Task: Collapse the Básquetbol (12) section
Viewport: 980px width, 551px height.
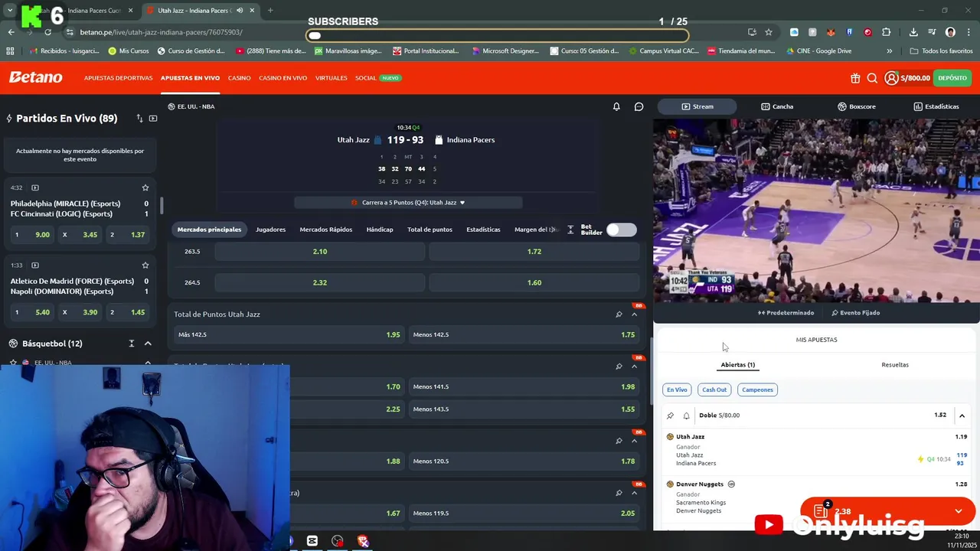Action: [148, 344]
